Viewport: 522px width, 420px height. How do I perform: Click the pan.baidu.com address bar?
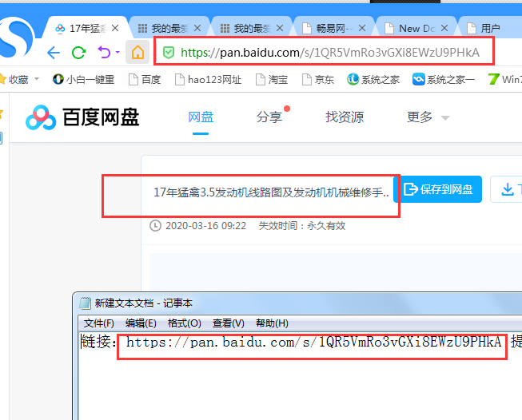(324, 52)
